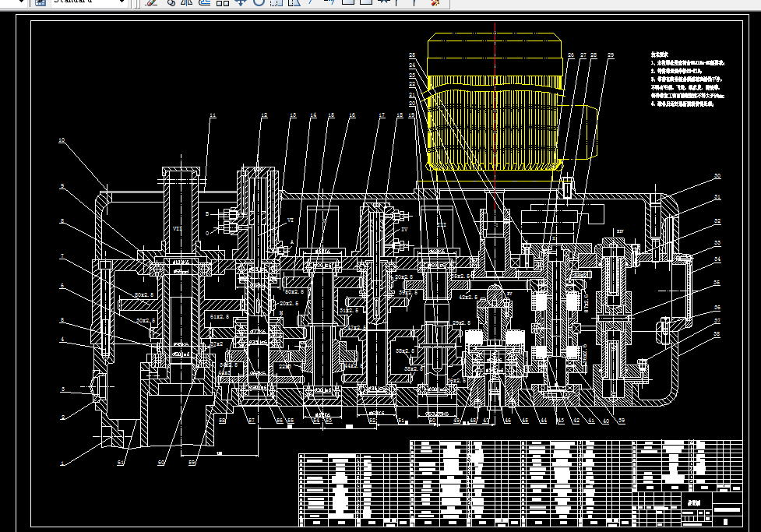Select the Array tool icon
Screen dimensions: 761x532
[x=223, y=2]
